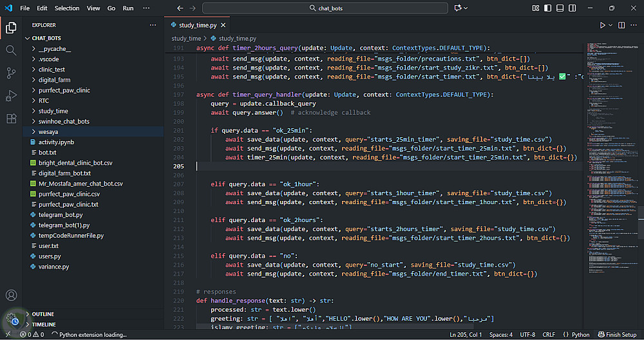The width and height of the screenshot is (644, 340).
Task: Click the Customize Layout icon
Action: click(536, 8)
